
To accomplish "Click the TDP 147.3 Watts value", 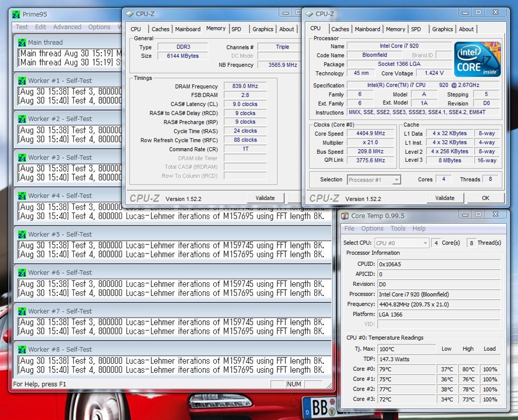I will pyautogui.click(x=439, y=359).
